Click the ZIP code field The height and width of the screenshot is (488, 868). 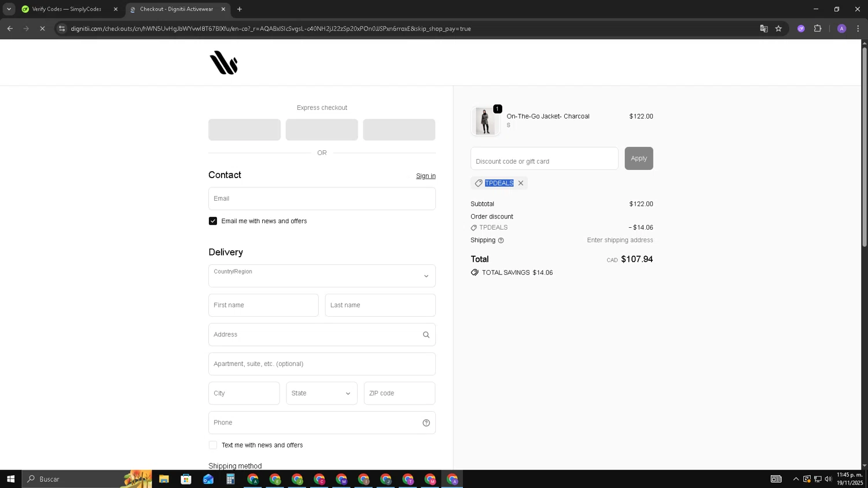pyautogui.click(x=399, y=393)
